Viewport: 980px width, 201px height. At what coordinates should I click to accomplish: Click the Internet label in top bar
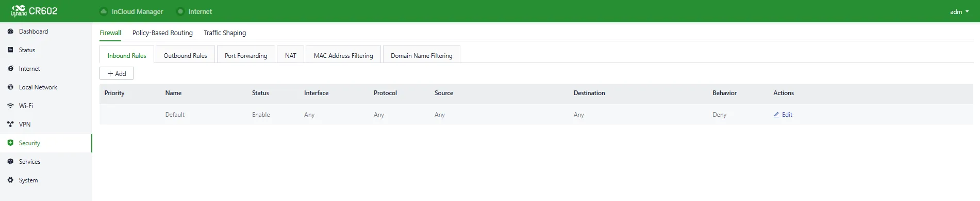200,11
